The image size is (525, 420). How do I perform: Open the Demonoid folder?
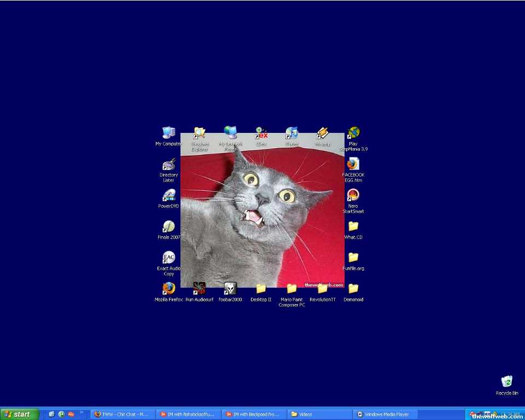coord(353,289)
